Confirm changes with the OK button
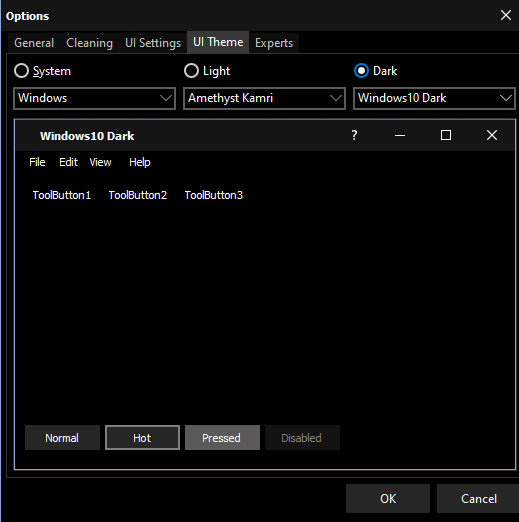The width and height of the screenshot is (519, 522). pyautogui.click(x=388, y=499)
